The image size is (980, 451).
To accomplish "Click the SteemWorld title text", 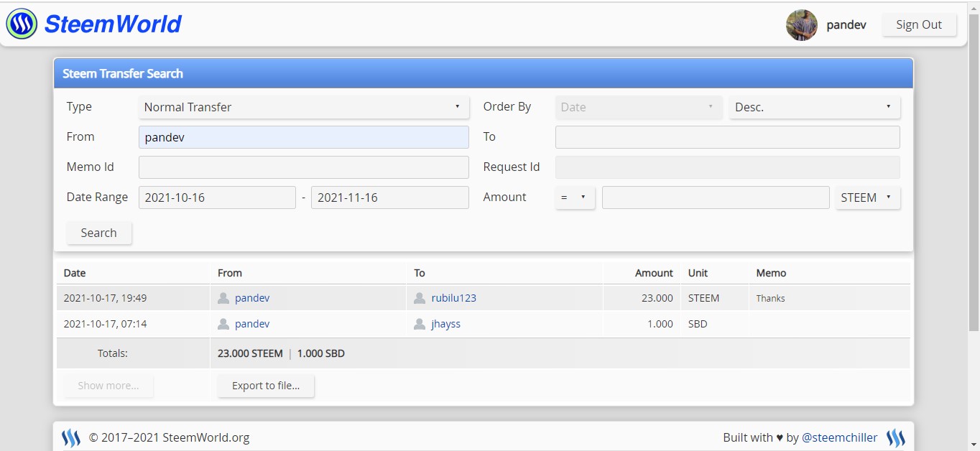I will [x=113, y=24].
